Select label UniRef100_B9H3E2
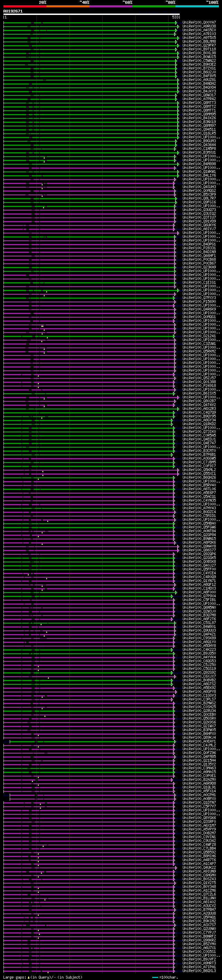The height and width of the screenshot is (980, 222). point(199,65)
